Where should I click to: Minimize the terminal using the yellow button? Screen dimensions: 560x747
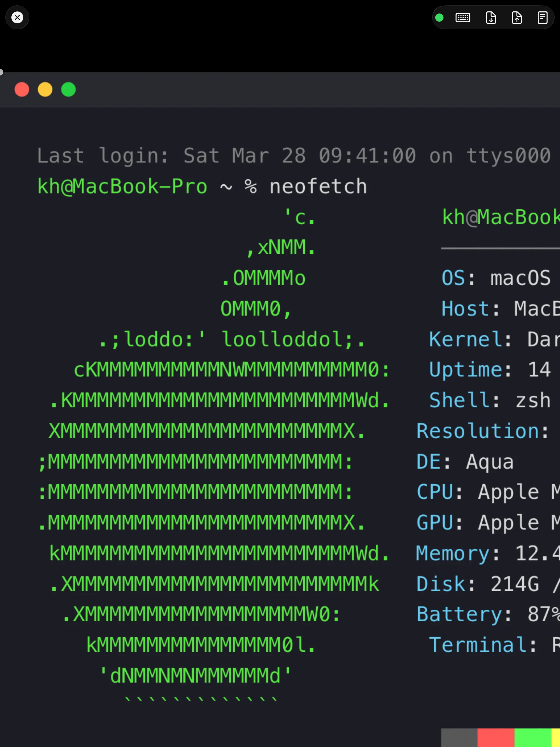45,90
